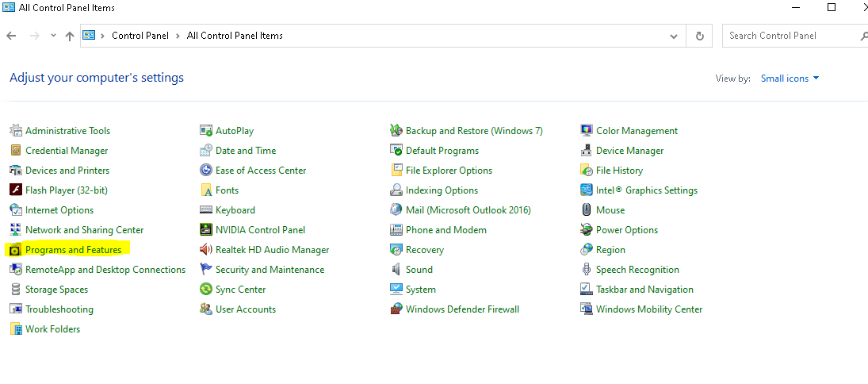Open the Devices and Printers icon
This screenshot has width=868, height=384.
tap(16, 171)
